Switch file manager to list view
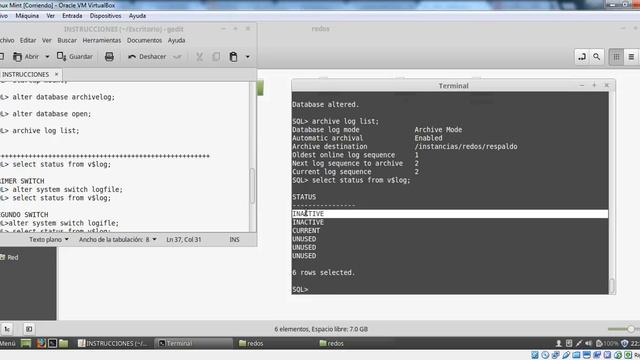This screenshot has width=640, height=360. (631, 57)
